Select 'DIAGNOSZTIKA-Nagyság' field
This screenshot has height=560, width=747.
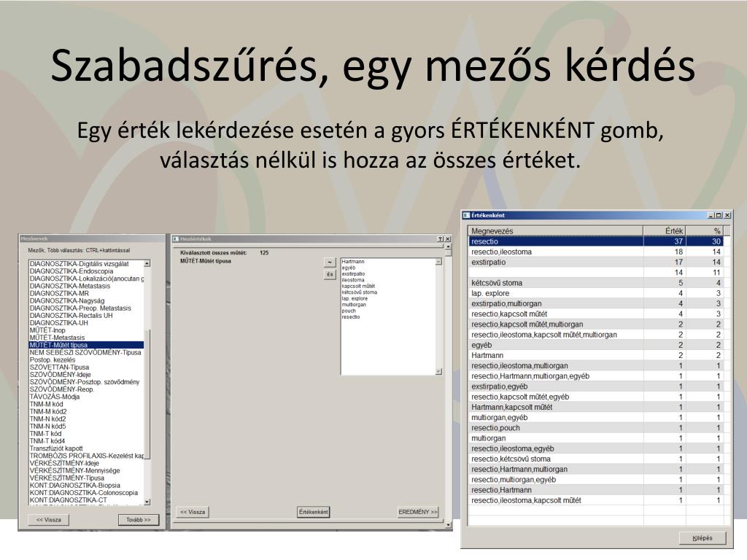[x=86, y=300]
